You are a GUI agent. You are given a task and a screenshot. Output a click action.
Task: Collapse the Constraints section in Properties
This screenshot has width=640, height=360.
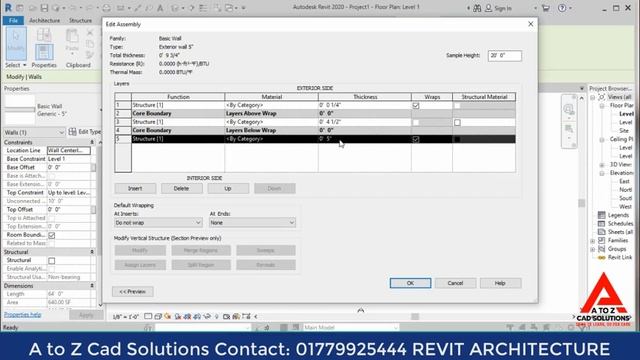(x=92, y=142)
